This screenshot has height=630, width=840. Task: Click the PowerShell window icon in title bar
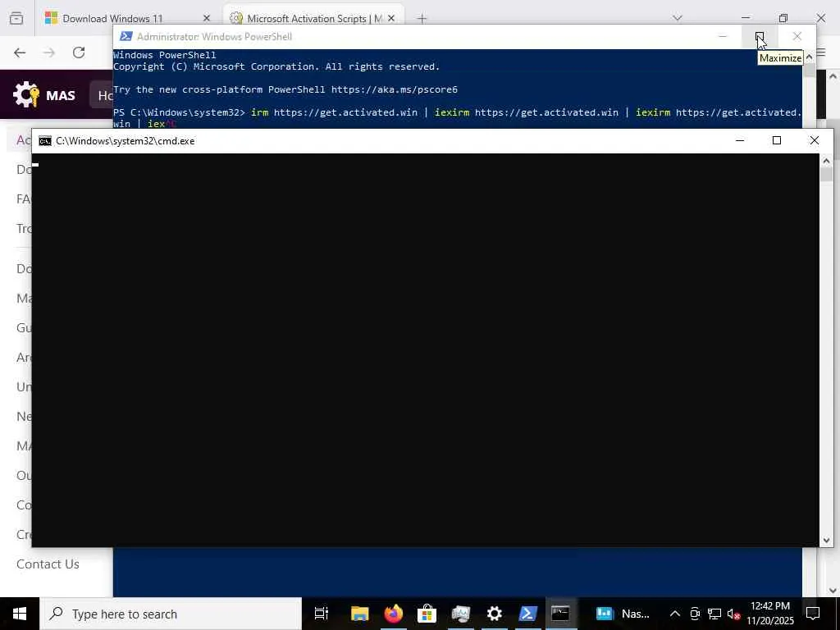[x=126, y=36]
